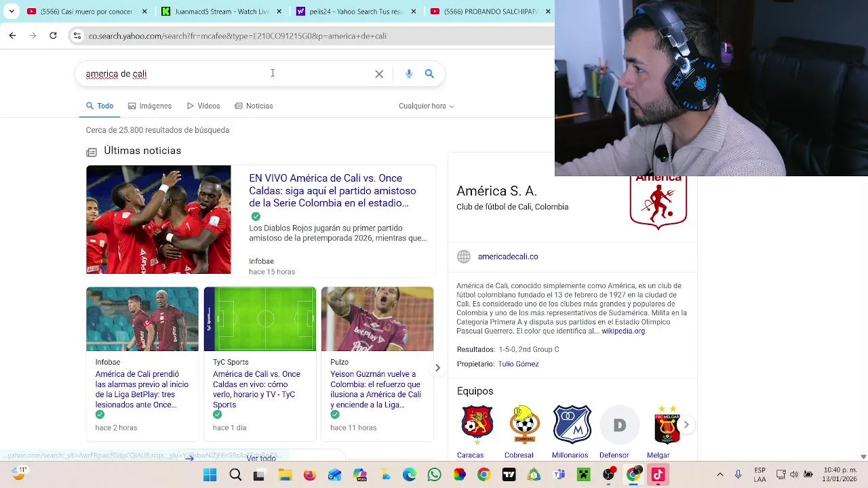
Task: Clear the search box with the X icon
Action: coord(379,74)
